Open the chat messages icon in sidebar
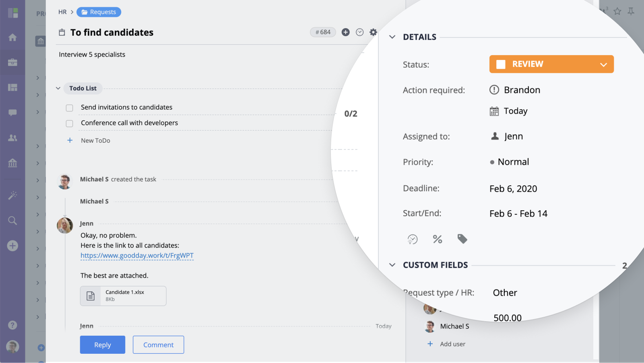Image resolution: width=644 pixels, height=363 pixels. pyautogui.click(x=12, y=113)
